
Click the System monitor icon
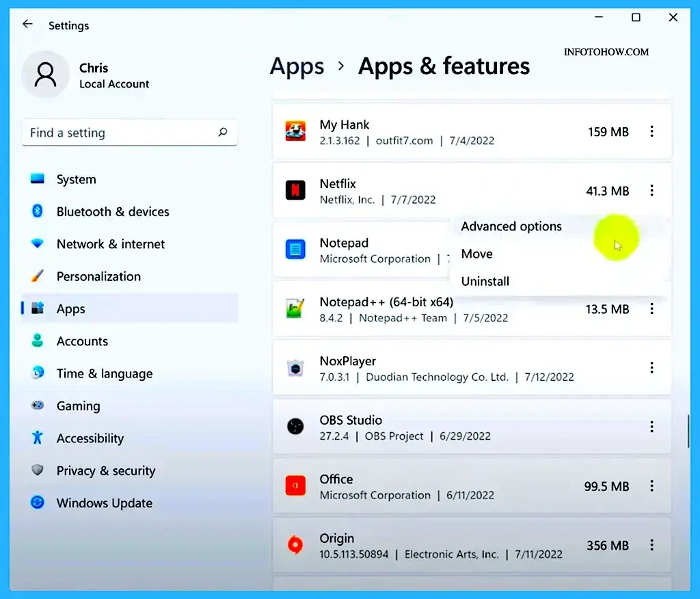[38, 179]
